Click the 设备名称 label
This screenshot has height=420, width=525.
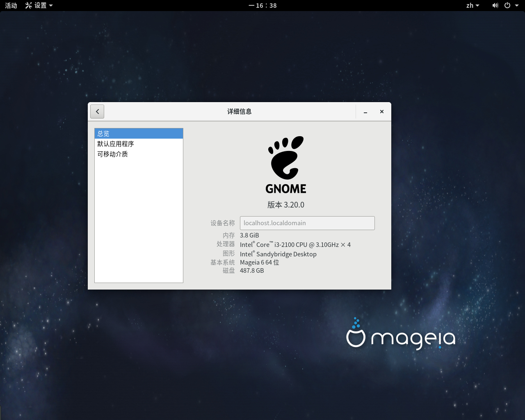click(223, 223)
